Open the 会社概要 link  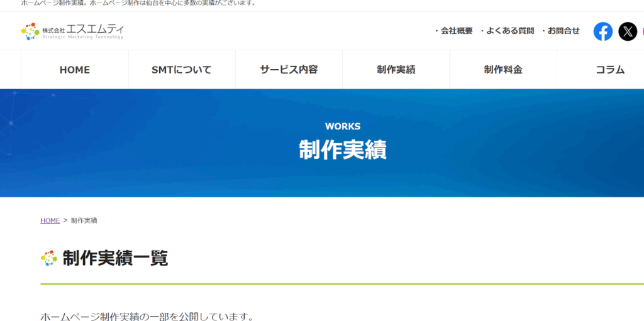tap(453, 31)
